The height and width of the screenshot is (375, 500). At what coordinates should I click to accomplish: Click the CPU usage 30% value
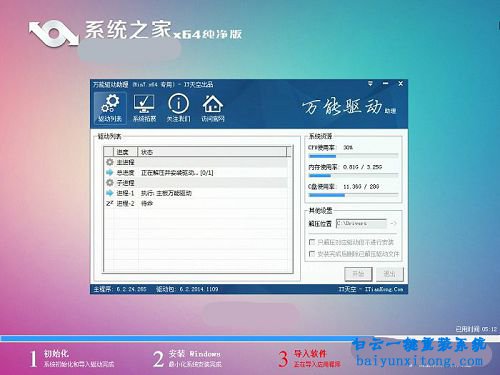(x=348, y=147)
